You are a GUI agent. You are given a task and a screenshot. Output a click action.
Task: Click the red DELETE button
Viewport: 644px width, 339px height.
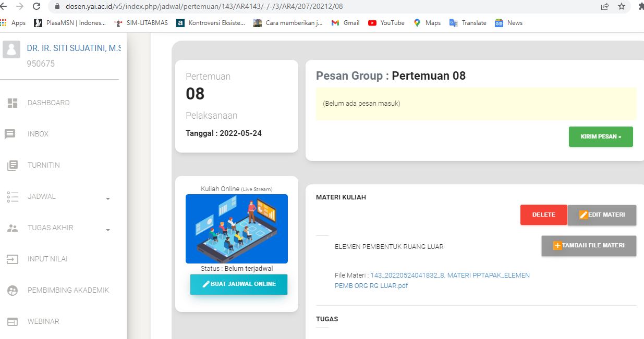[x=543, y=215]
